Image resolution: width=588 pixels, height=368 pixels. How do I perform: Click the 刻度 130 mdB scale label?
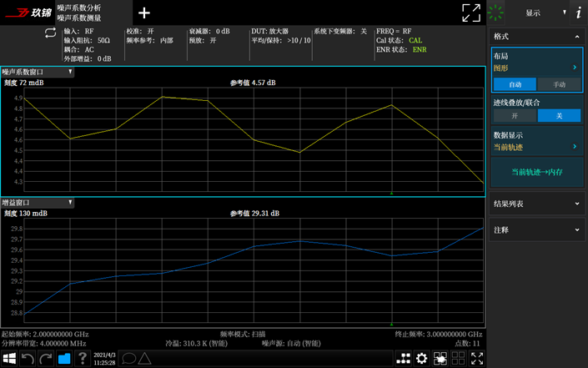26,214
